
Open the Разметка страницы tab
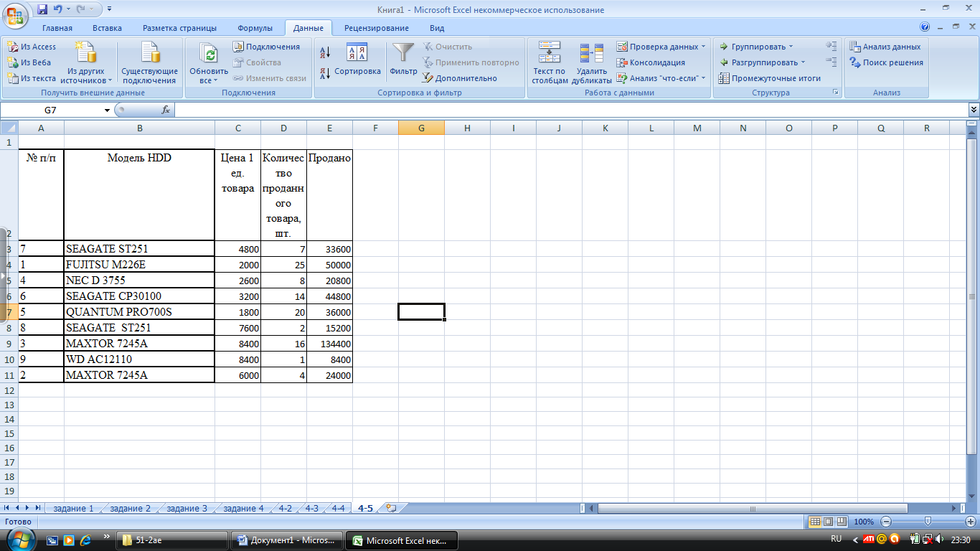click(x=179, y=28)
